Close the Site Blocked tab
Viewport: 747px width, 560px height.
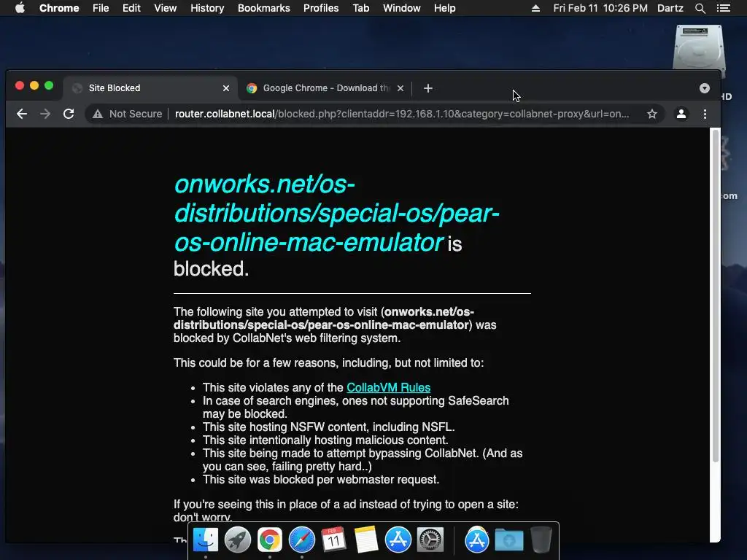226,88
